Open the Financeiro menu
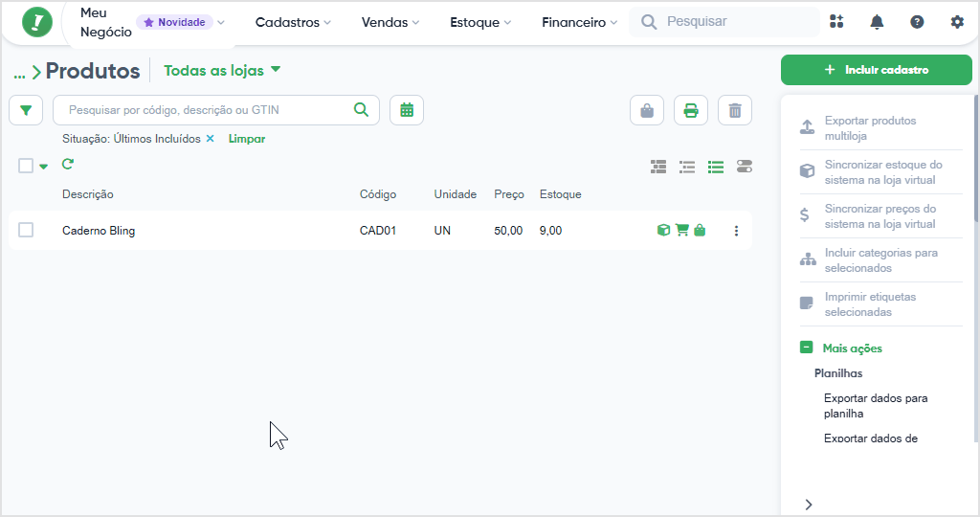Image resolution: width=980 pixels, height=517 pixels. click(x=579, y=23)
